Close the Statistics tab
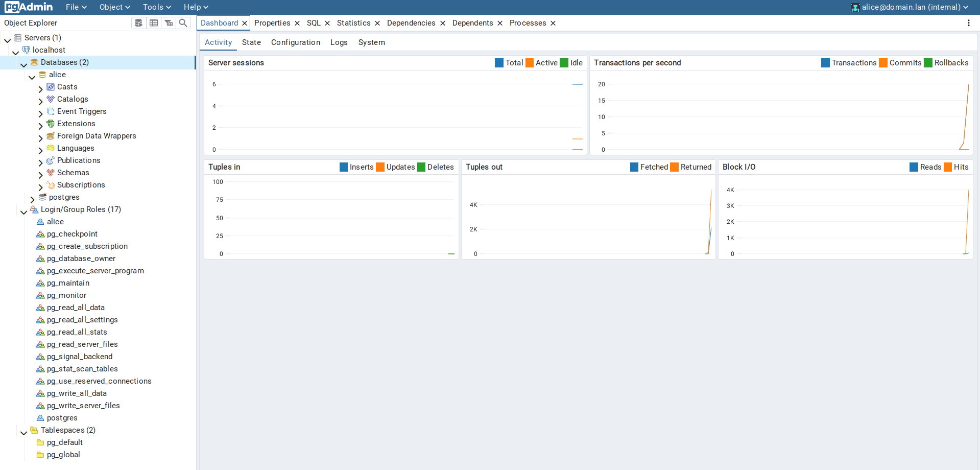 tap(377, 23)
